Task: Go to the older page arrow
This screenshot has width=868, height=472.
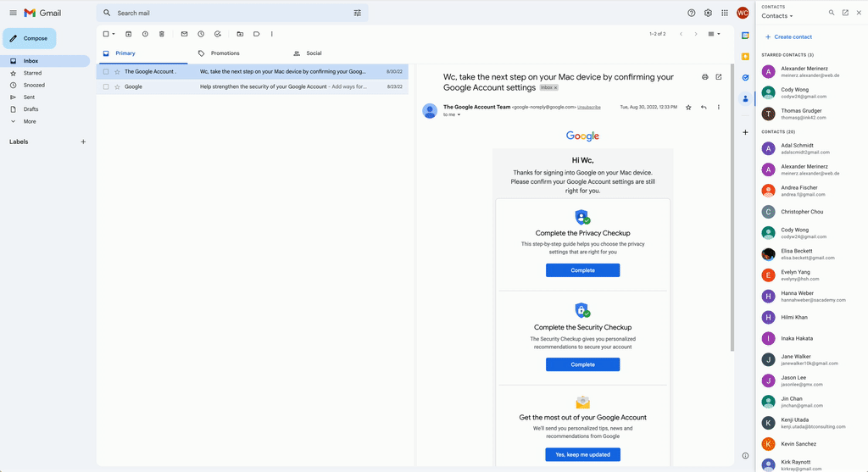Action: 696,34
